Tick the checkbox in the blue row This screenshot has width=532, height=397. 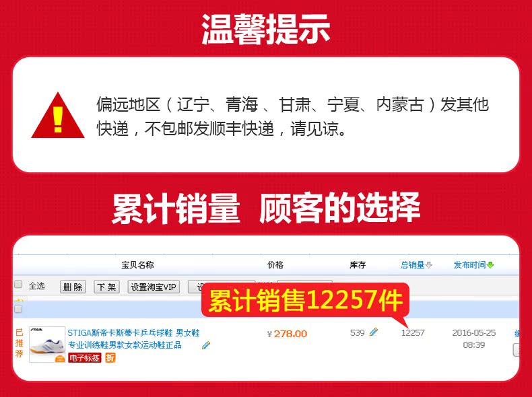pos(18,308)
